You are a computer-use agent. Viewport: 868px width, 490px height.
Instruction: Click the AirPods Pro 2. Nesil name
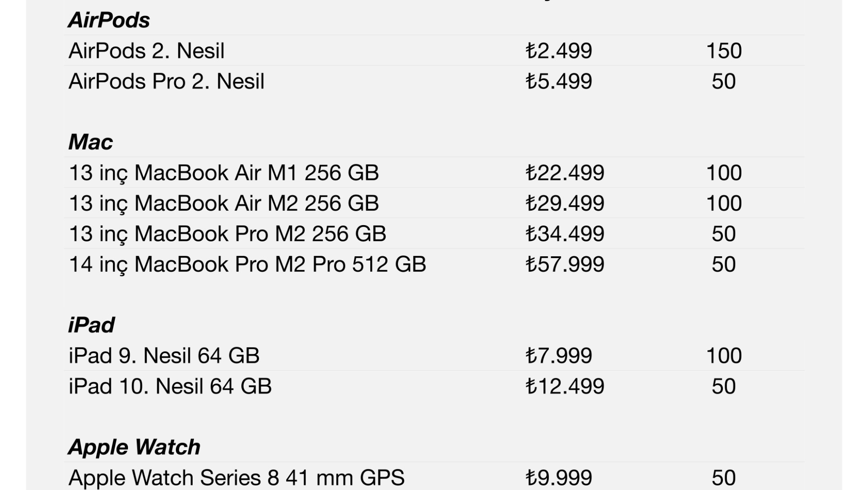(x=166, y=81)
